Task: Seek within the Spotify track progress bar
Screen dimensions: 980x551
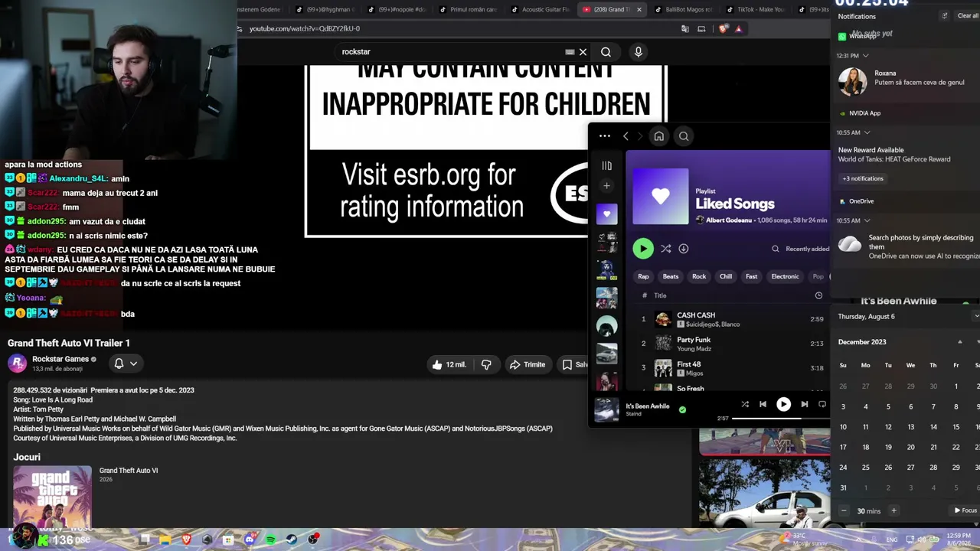Action: pos(781,419)
